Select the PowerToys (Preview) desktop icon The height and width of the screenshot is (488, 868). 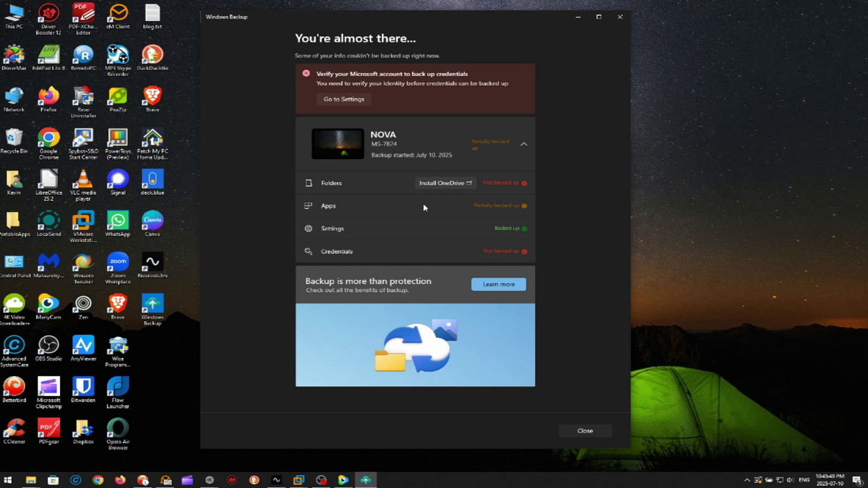(x=118, y=144)
